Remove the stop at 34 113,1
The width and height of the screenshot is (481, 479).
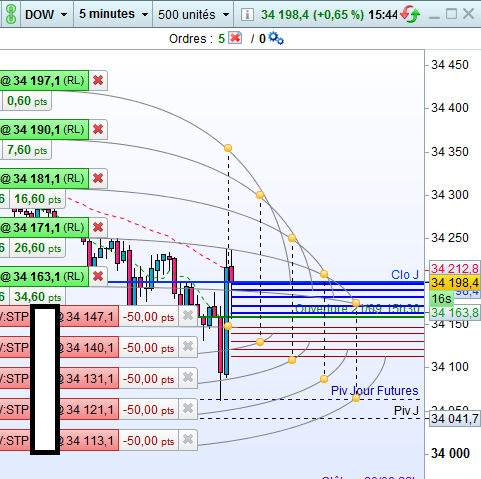[188, 440]
